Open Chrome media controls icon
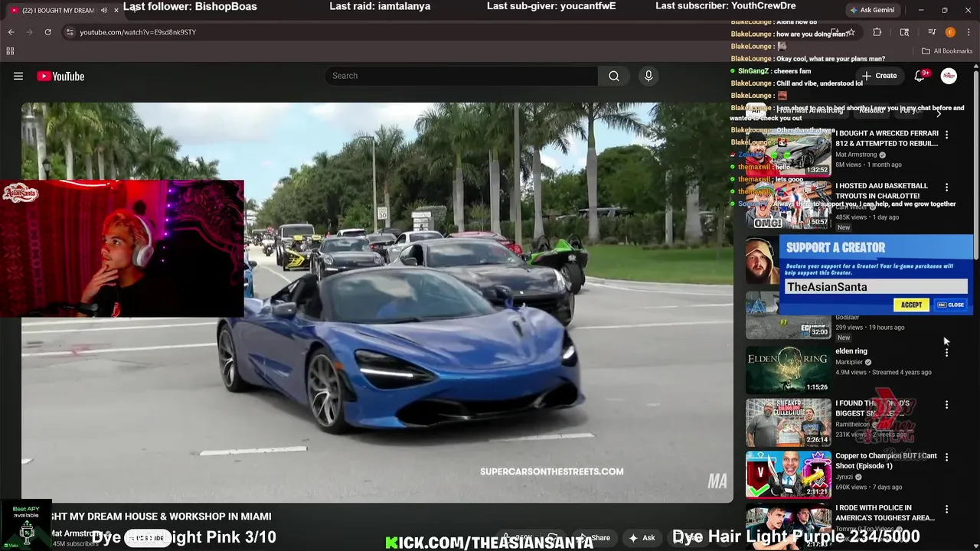The width and height of the screenshot is (980, 551). coord(932,32)
